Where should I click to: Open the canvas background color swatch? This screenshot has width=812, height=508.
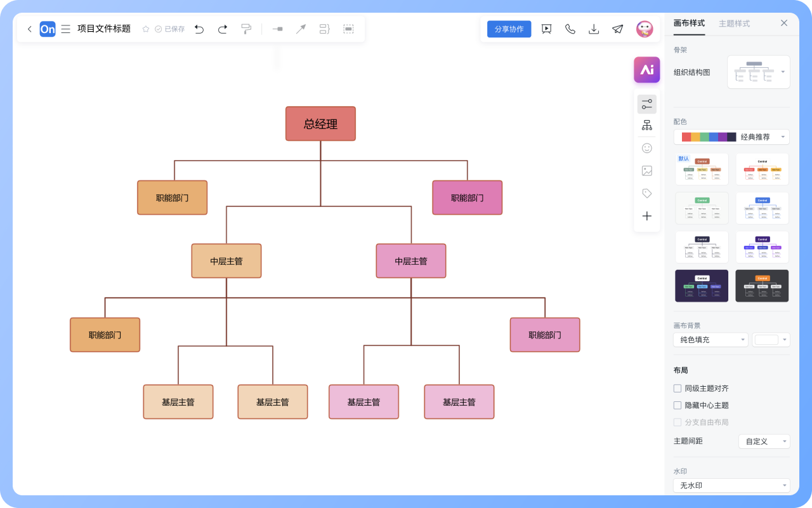[770, 340]
